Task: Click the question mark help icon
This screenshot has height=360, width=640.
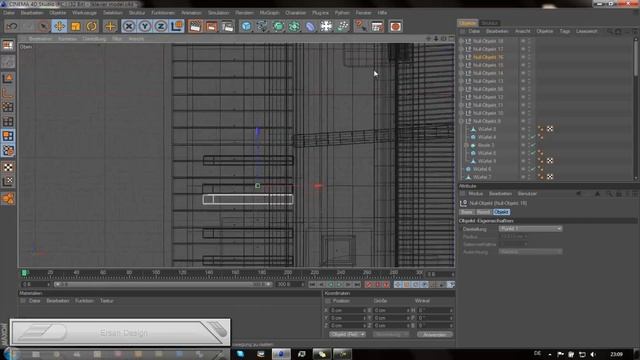Action: pos(360,26)
